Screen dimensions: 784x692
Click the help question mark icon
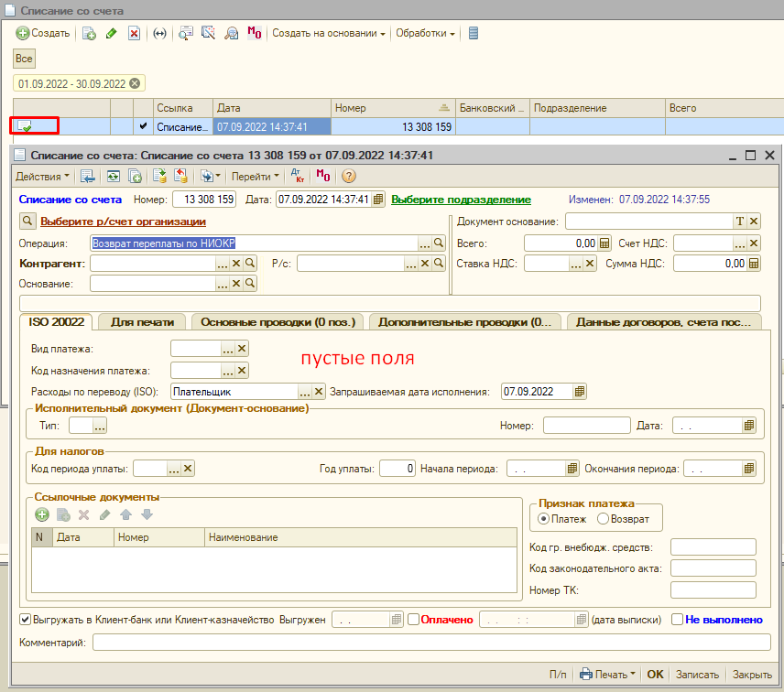[x=348, y=176]
